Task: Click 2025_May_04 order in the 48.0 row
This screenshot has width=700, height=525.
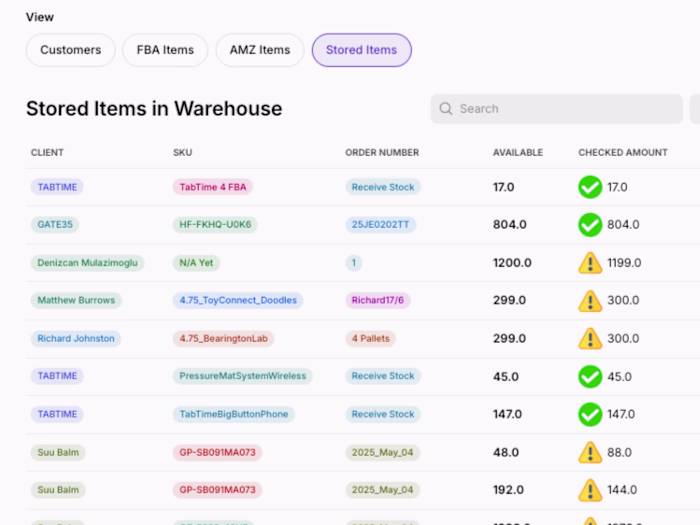Action: 383,452
